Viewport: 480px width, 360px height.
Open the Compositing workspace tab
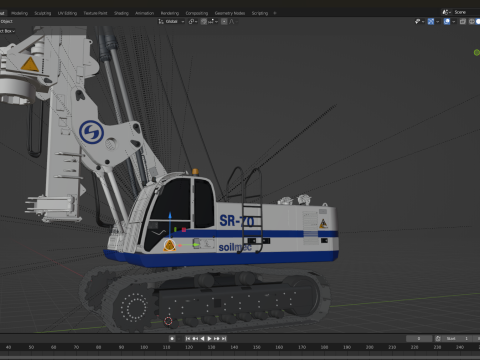[197, 13]
